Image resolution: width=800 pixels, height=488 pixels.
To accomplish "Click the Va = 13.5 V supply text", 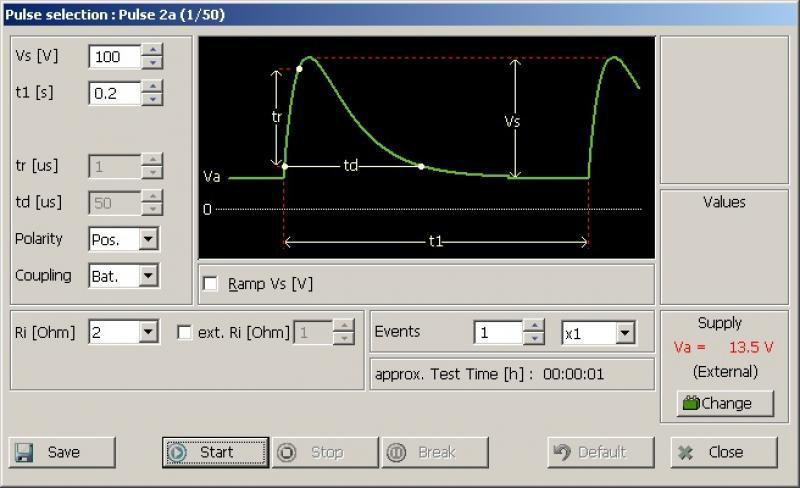I will click(x=723, y=348).
